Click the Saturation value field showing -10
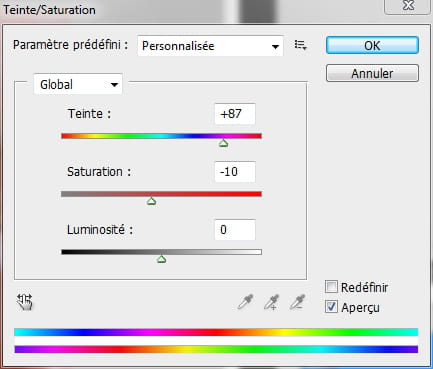Screen dimensions: 433x369 point(235,172)
